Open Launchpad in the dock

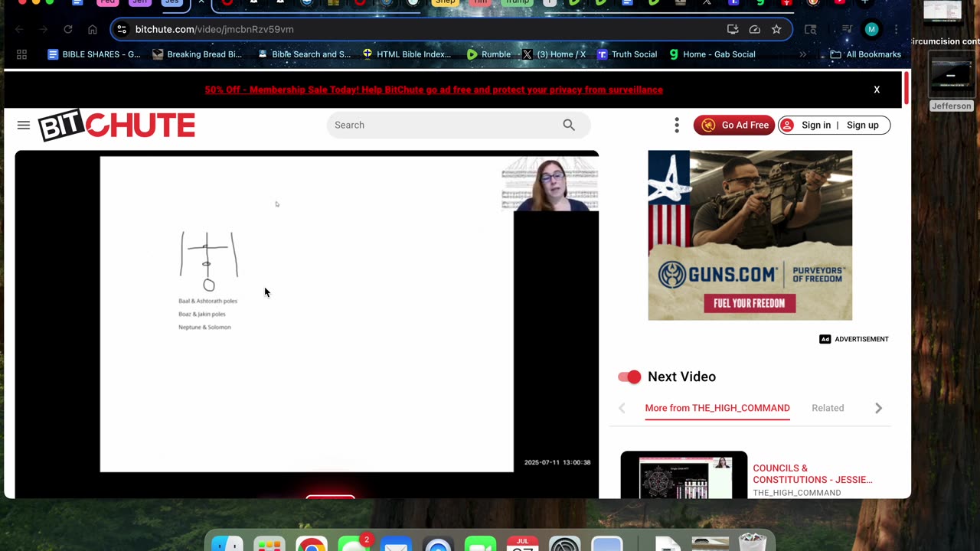(269, 543)
